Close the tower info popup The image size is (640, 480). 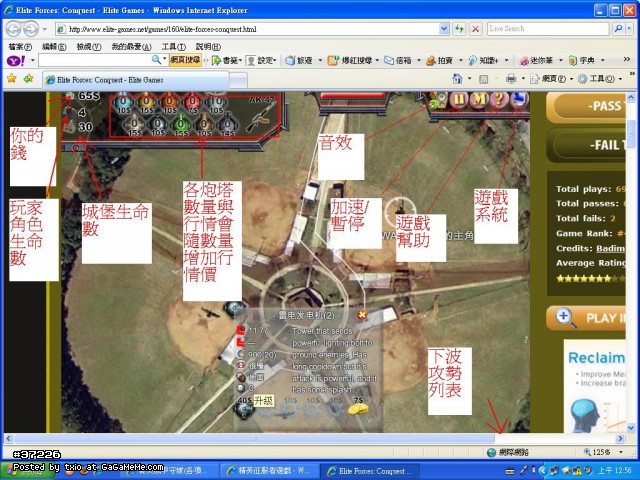(x=362, y=314)
